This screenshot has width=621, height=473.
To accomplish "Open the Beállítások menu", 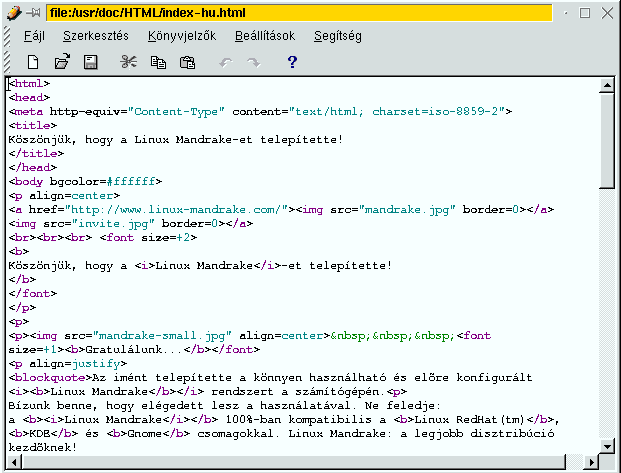I will point(265,36).
